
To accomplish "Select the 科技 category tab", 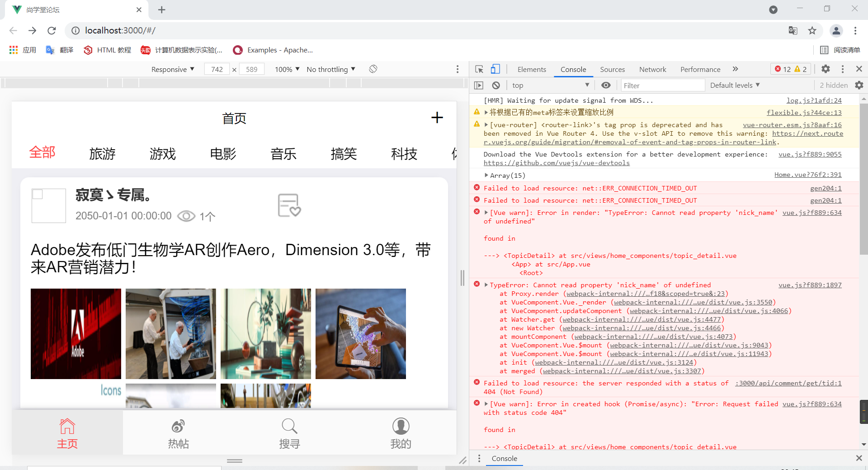I will coord(404,154).
